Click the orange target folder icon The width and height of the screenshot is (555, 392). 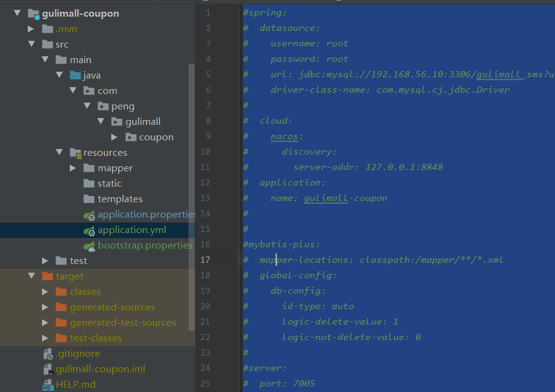click(x=48, y=276)
